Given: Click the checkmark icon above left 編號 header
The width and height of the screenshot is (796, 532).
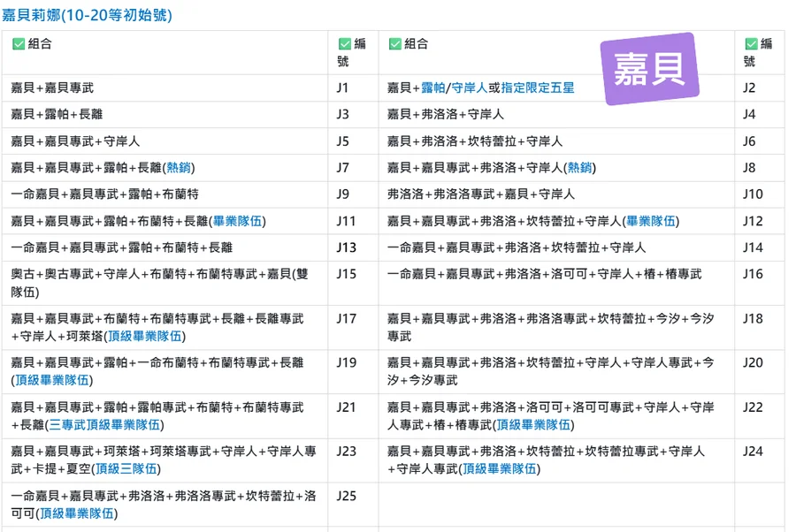Looking at the screenshot, I should tap(344, 43).
